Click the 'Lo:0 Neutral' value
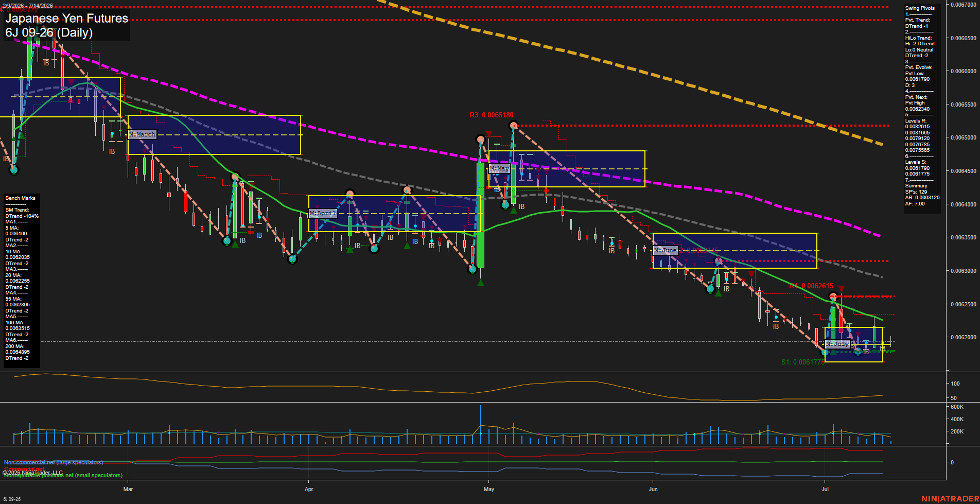 coord(919,50)
